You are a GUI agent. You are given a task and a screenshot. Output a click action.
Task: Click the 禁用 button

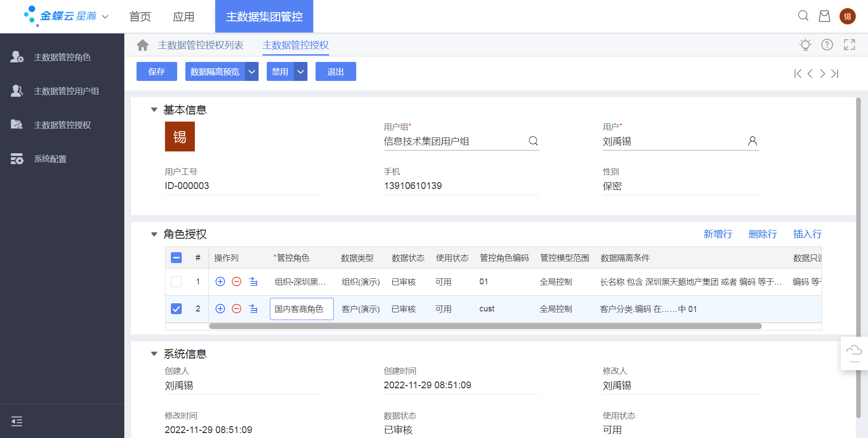point(280,71)
